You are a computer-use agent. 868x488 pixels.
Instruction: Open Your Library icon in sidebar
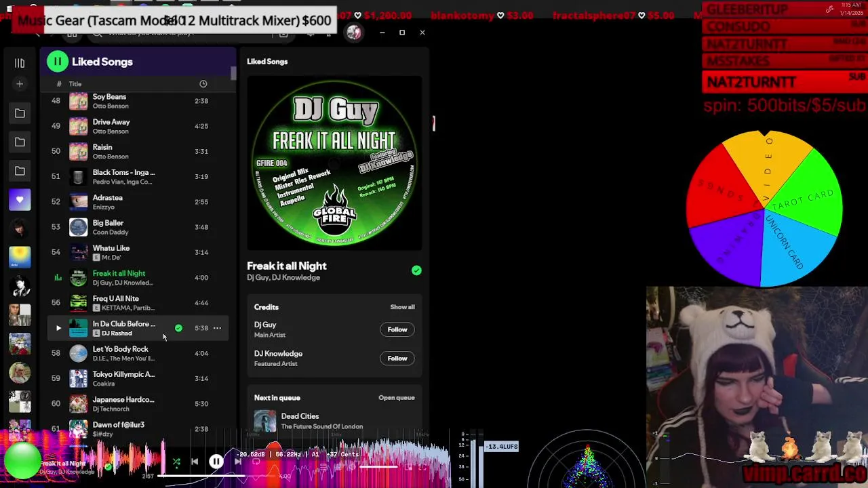pos(20,63)
